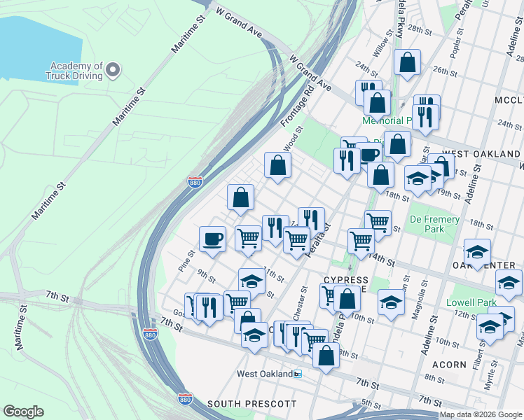
Task: Click shopping cart pin right of Goss St restaurant
Action: pyautogui.click(x=237, y=304)
